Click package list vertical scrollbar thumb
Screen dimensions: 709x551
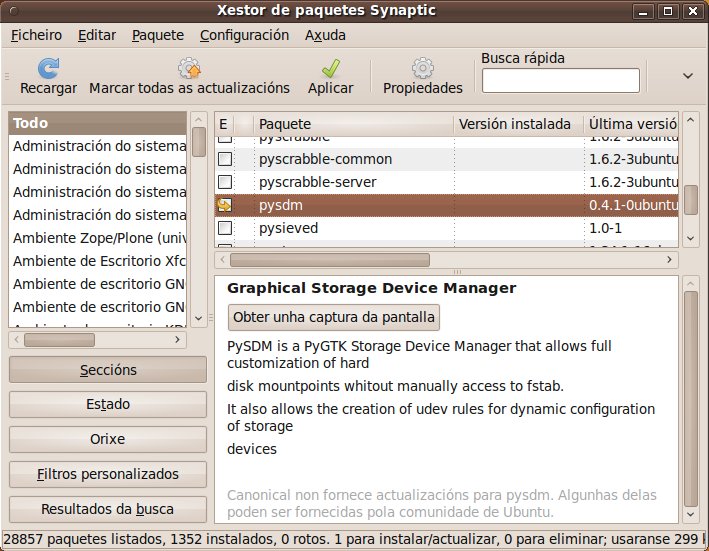point(690,200)
